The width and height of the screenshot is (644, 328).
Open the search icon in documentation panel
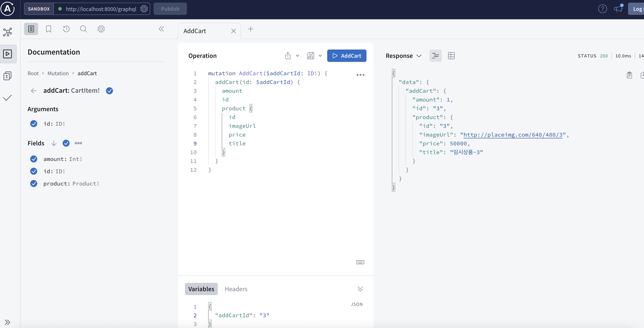[x=83, y=29]
